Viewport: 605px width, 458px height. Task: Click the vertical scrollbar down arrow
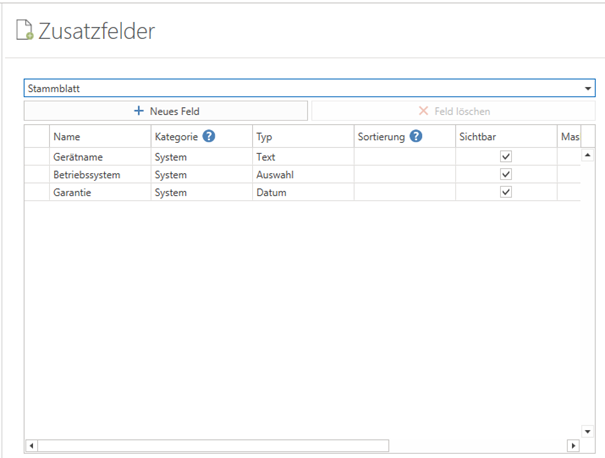point(587,430)
